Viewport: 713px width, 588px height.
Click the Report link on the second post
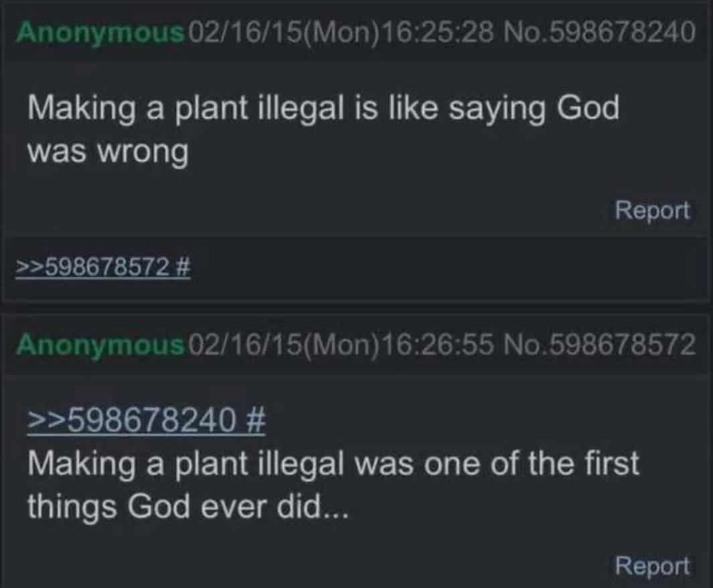point(652,565)
